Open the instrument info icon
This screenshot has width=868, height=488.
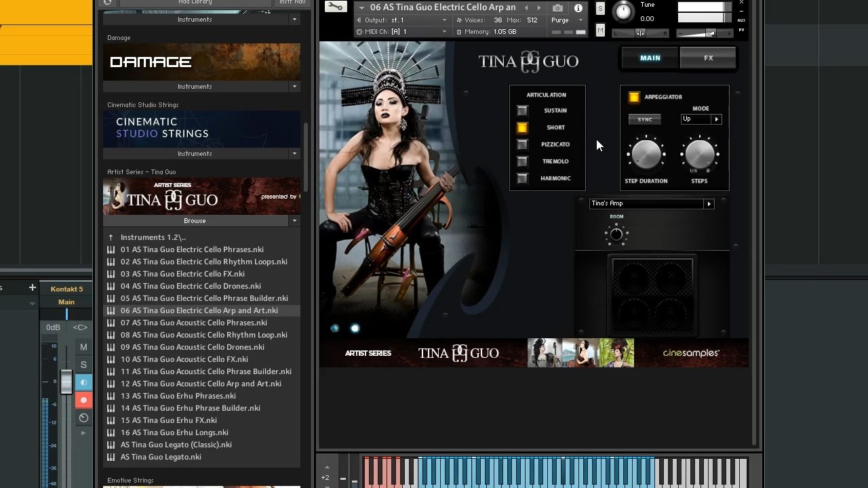(578, 8)
